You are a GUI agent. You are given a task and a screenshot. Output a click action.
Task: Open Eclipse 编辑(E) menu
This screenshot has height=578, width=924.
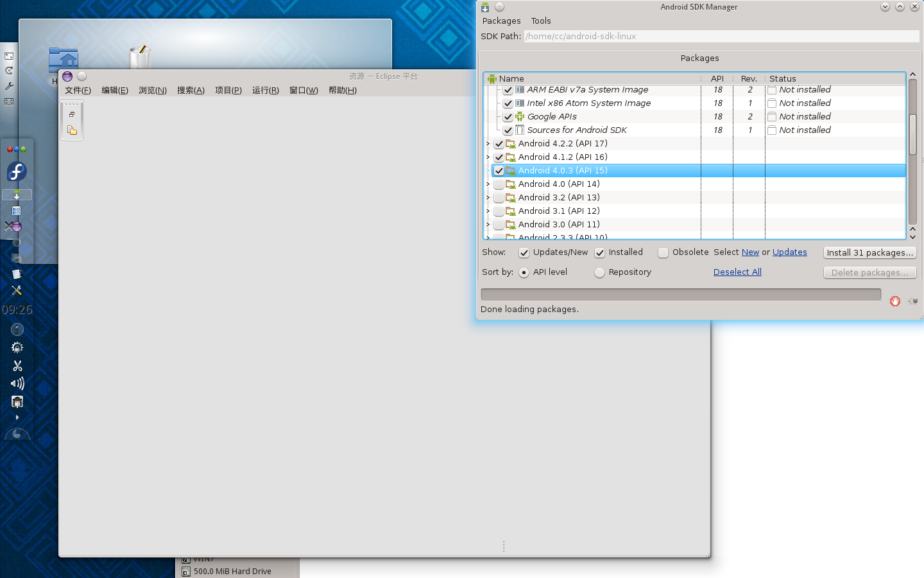pos(115,91)
